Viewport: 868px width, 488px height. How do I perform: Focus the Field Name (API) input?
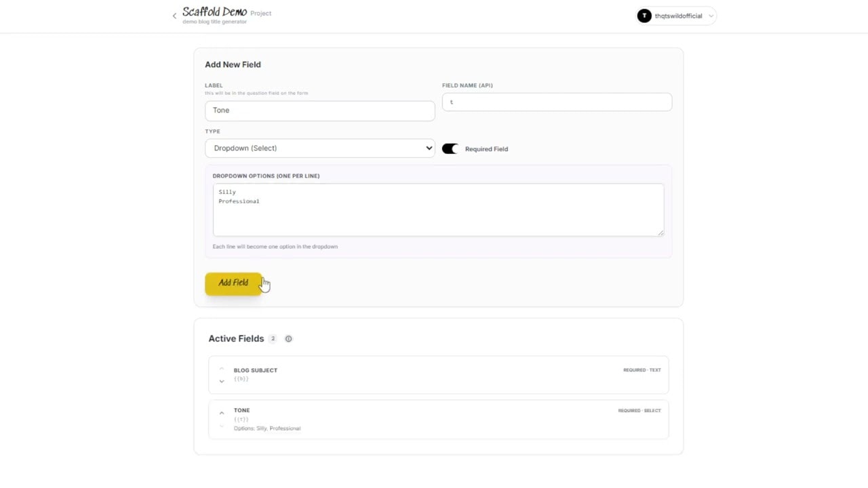click(557, 102)
